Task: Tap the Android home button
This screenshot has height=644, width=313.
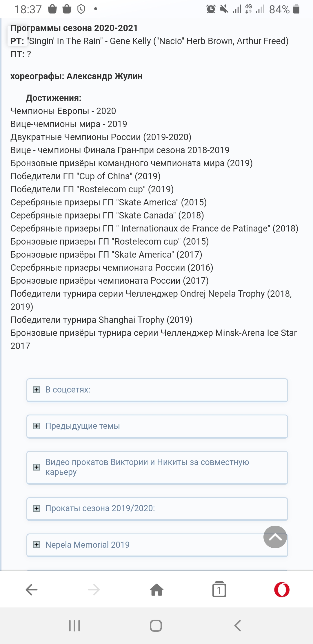Action: (x=156, y=626)
